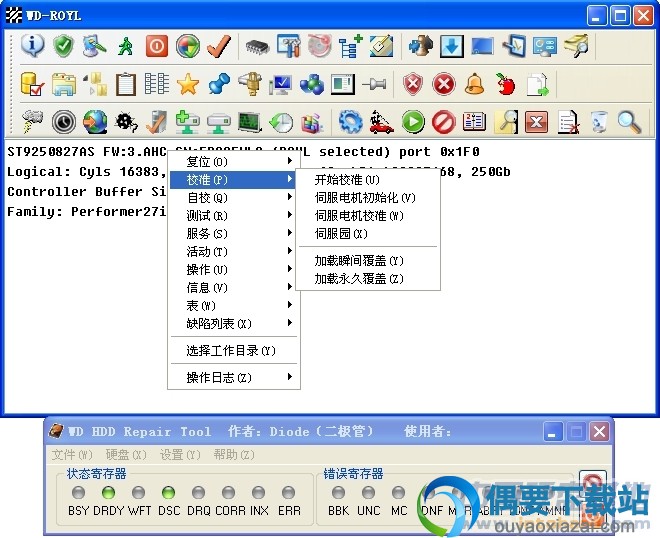The width and height of the screenshot is (660, 538).
Task: Click the blue pushpin icon
Action: click(x=219, y=84)
